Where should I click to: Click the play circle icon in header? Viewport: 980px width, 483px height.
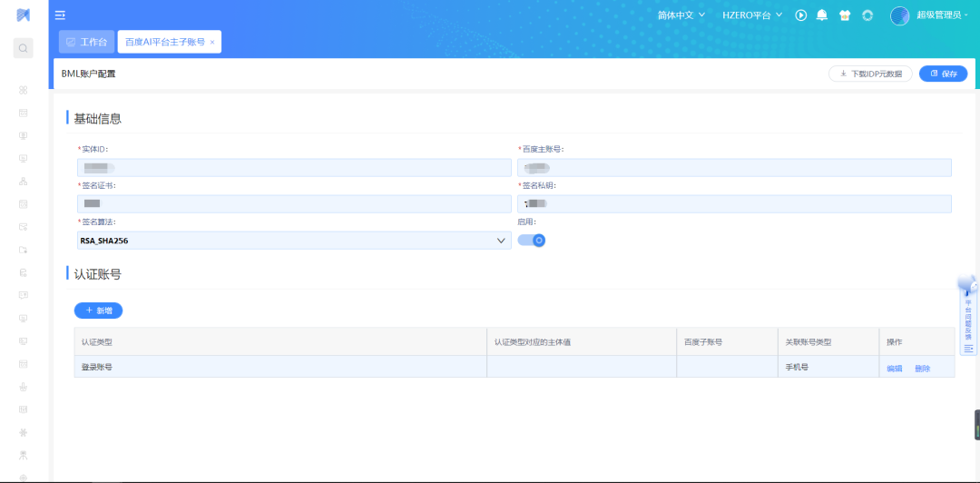801,15
